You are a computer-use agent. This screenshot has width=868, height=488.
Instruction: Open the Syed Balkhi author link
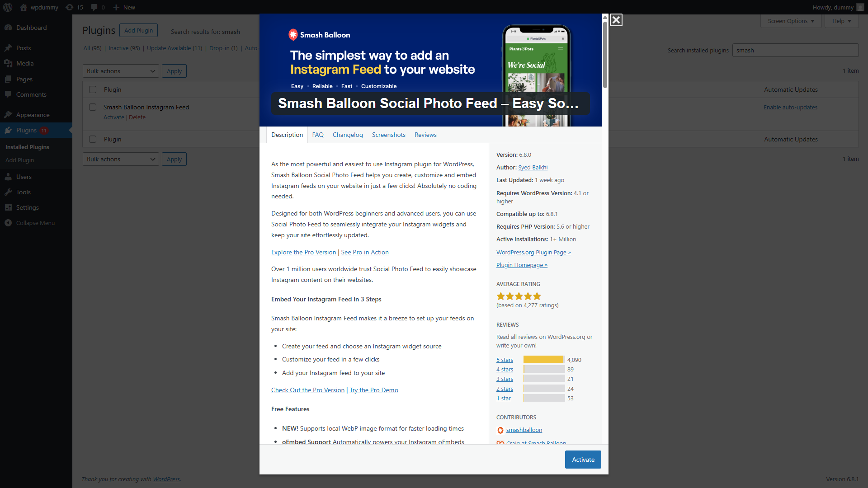(x=533, y=167)
